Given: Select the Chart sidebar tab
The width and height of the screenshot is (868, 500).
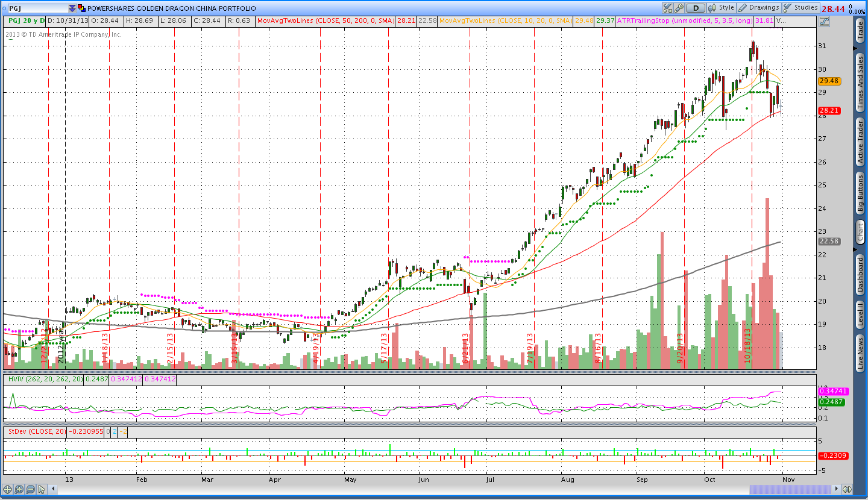Looking at the screenshot, I should click(860, 233).
